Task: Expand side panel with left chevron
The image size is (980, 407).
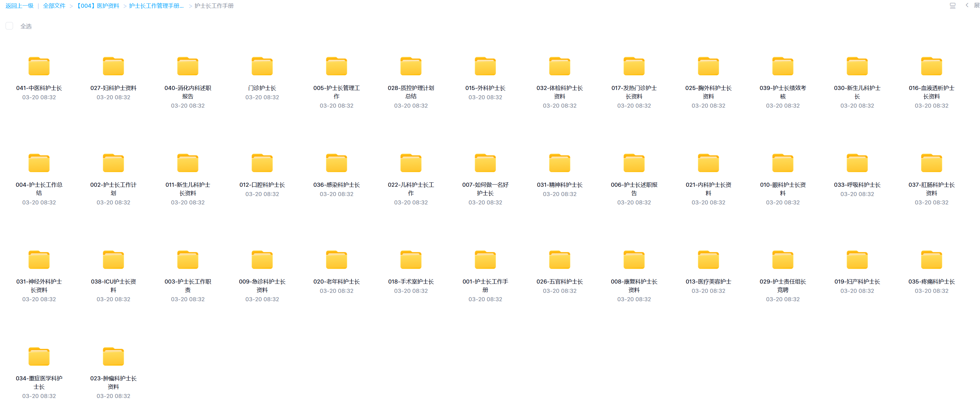Action: click(x=967, y=5)
